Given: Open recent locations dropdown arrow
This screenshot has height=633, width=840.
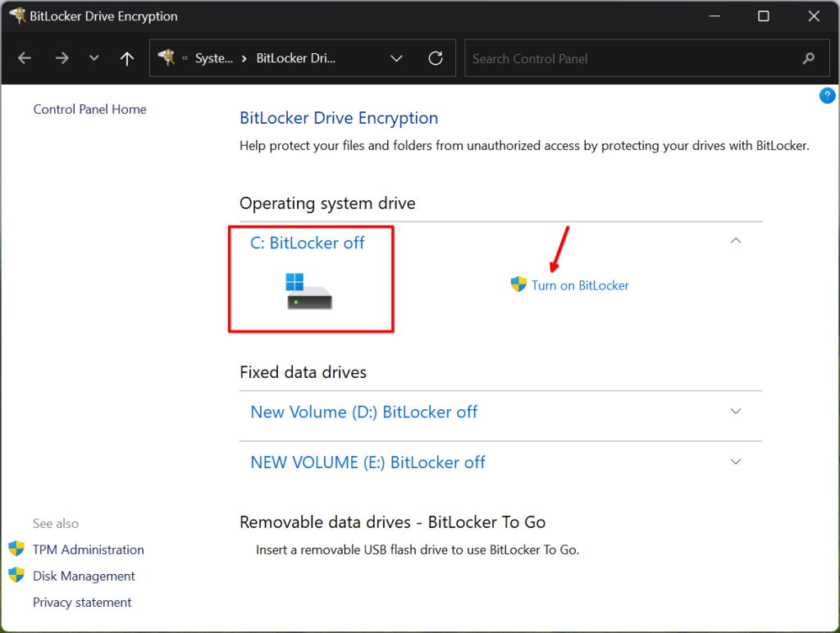Looking at the screenshot, I should [94, 58].
